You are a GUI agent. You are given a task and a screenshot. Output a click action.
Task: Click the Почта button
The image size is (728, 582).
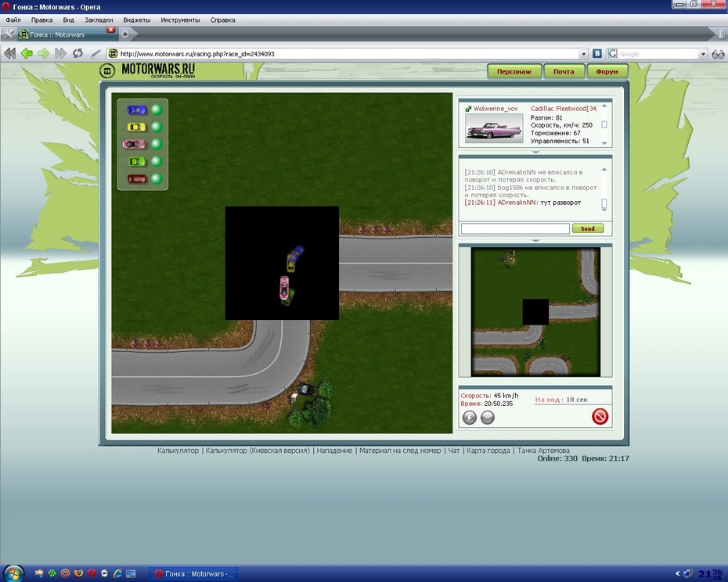(564, 71)
